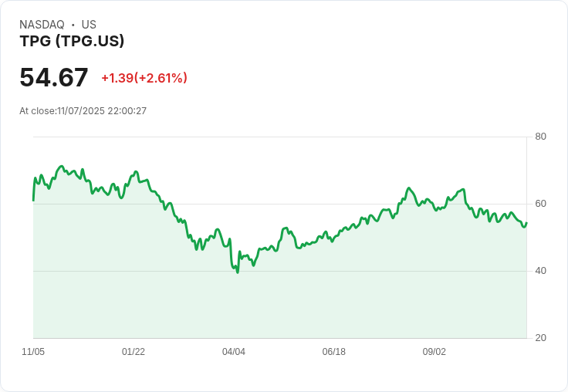Click the NASDAQ exchange label
The width and height of the screenshot is (568, 392).
pos(42,25)
